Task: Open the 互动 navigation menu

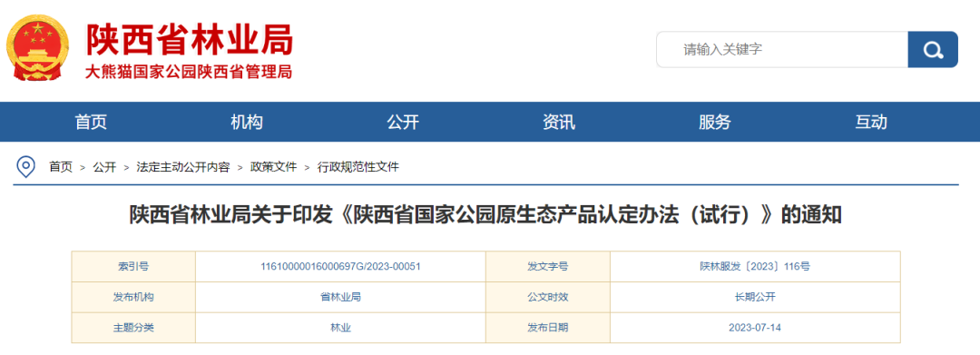Action: pos(870,122)
